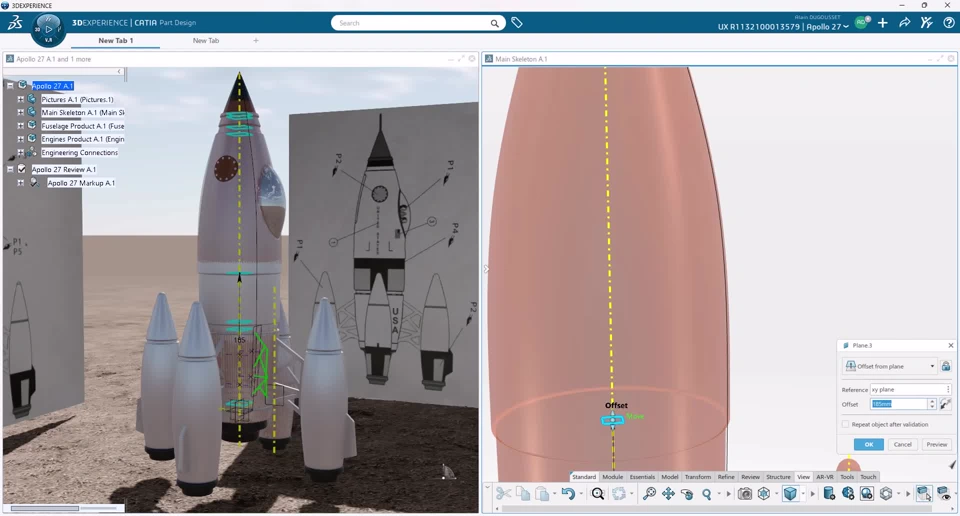Screen dimensions: 960x516
Task: Select the Pan arrows tool
Action: tap(668, 493)
